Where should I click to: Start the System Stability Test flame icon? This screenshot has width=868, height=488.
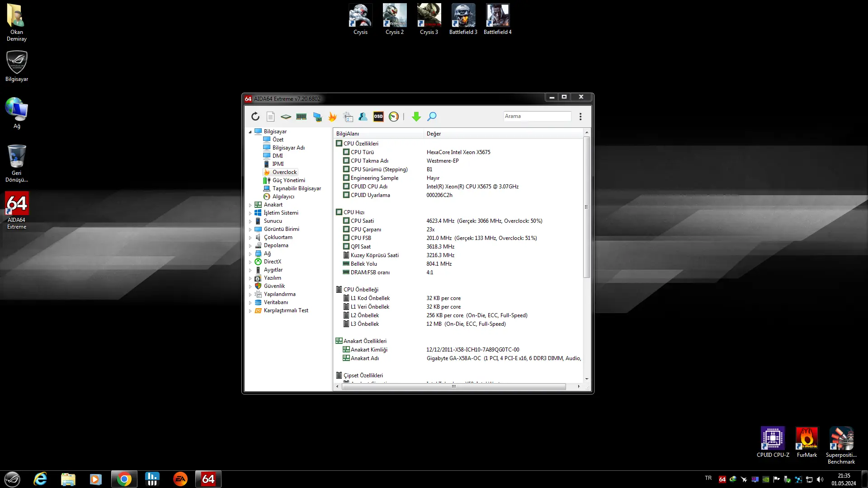(x=333, y=117)
